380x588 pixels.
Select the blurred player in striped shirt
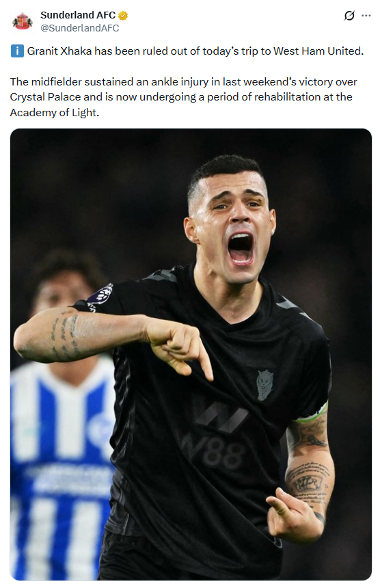[62, 412]
